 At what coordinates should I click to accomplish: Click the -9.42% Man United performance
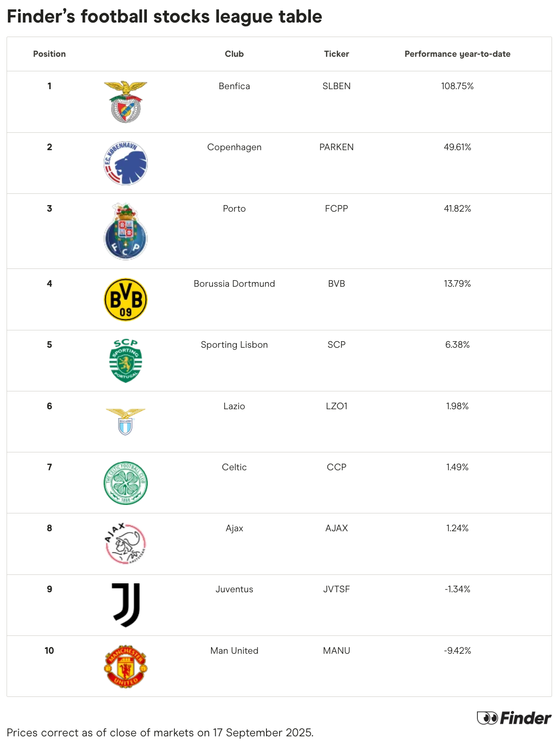click(x=457, y=650)
